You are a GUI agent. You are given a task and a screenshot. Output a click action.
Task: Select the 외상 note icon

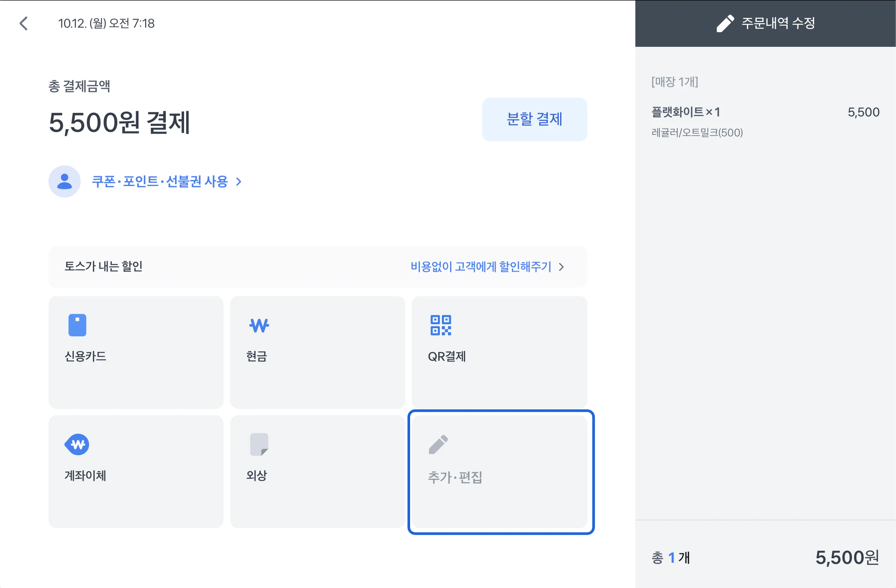coord(259,444)
